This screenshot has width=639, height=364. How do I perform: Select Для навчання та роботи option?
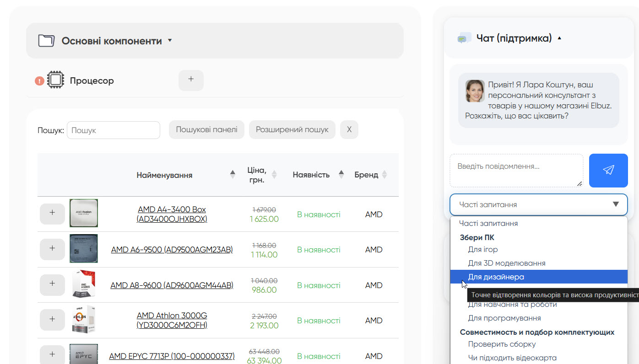click(512, 305)
